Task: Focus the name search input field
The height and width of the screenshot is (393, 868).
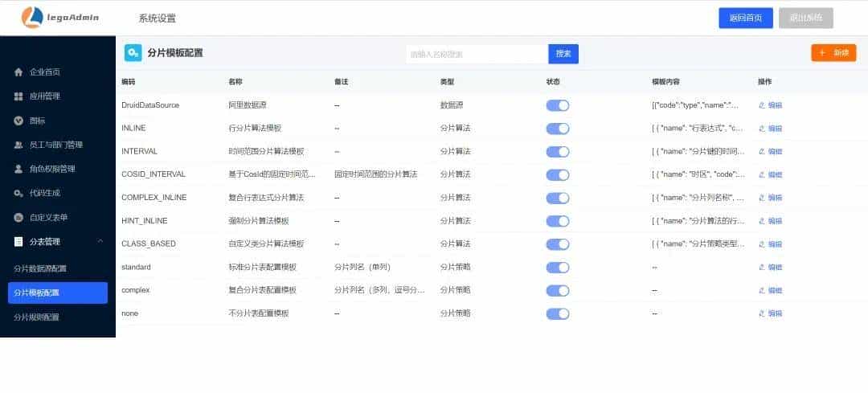Action: pyautogui.click(x=477, y=54)
